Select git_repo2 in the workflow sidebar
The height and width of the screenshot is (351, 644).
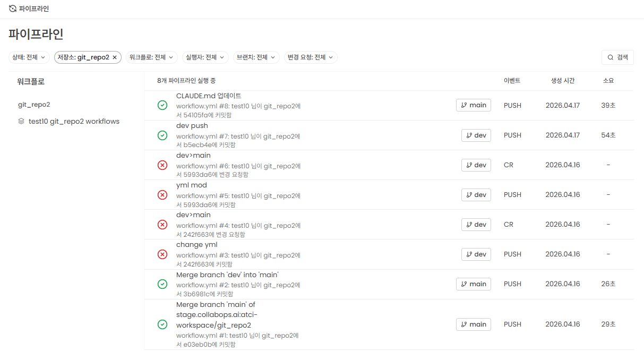pos(34,105)
